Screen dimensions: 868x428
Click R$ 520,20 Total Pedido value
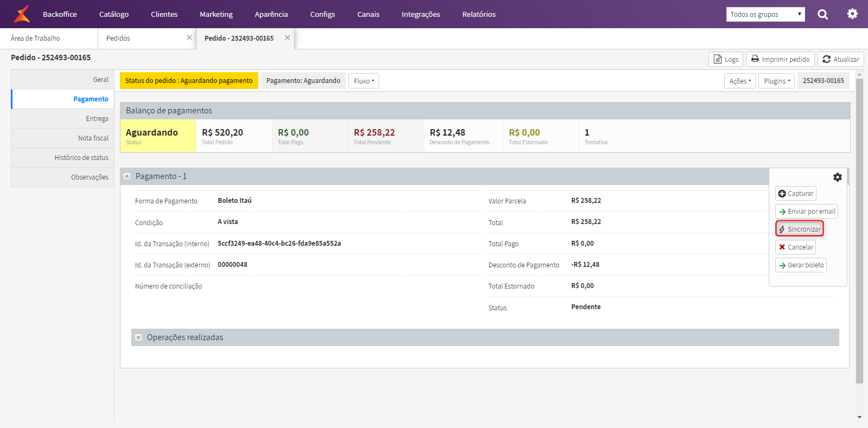pyautogui.click(x=222, y=132)
